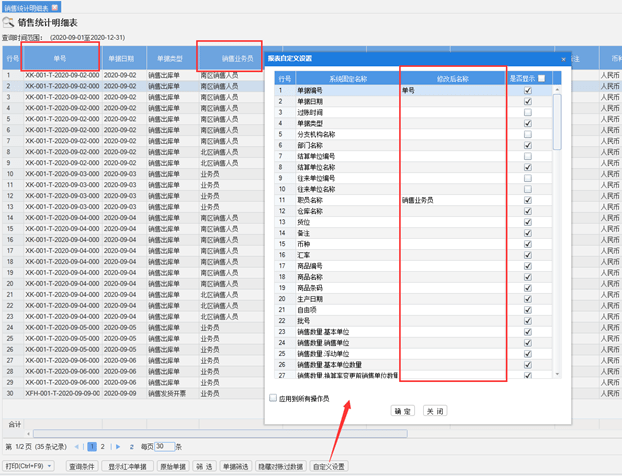Open the 自定义设置 bottom toolbar item

(x=329, y=466)
